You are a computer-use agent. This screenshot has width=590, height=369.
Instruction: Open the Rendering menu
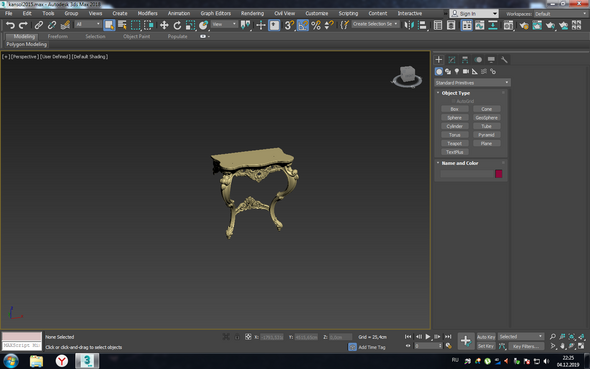click(x=252, y=13)
